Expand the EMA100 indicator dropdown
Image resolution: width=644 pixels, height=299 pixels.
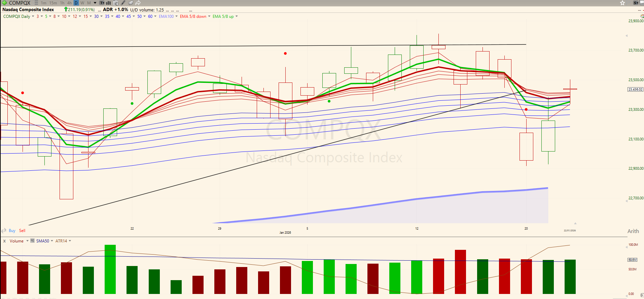pos(177,16)
